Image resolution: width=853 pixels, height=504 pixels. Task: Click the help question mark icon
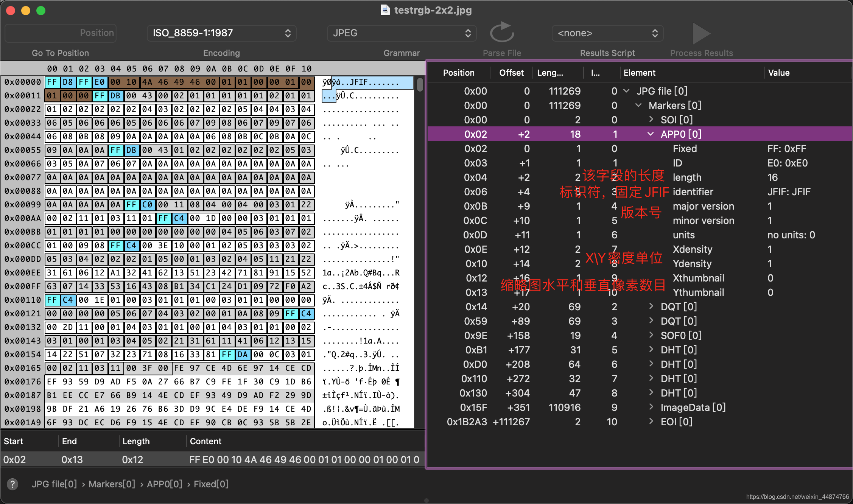(12, 484)
